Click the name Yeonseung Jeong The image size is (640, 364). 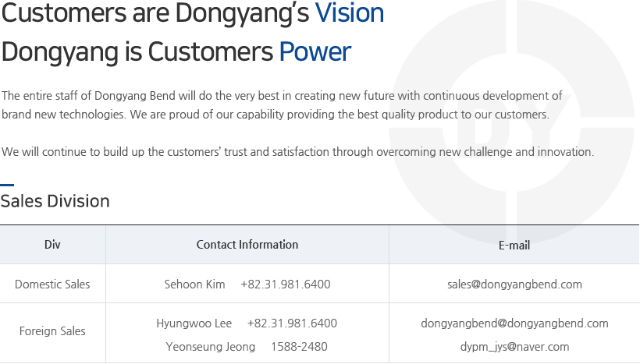coord(210,347)
